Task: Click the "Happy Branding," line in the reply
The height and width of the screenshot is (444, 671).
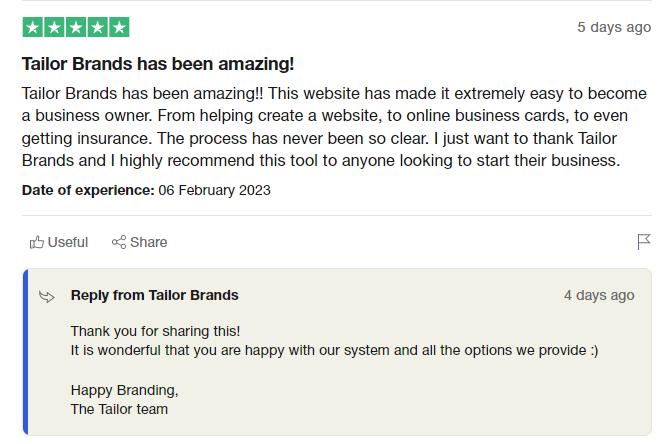Action: click(124, 389)
